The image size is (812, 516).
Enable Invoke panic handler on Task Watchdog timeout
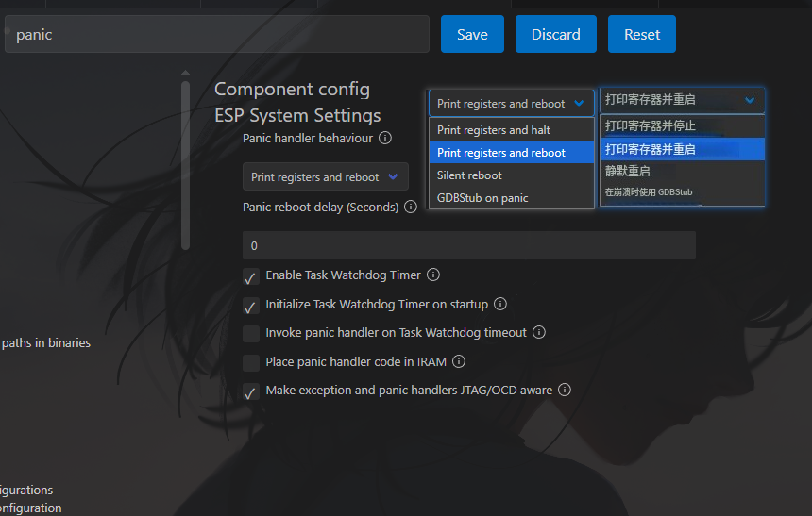point(251,334)
